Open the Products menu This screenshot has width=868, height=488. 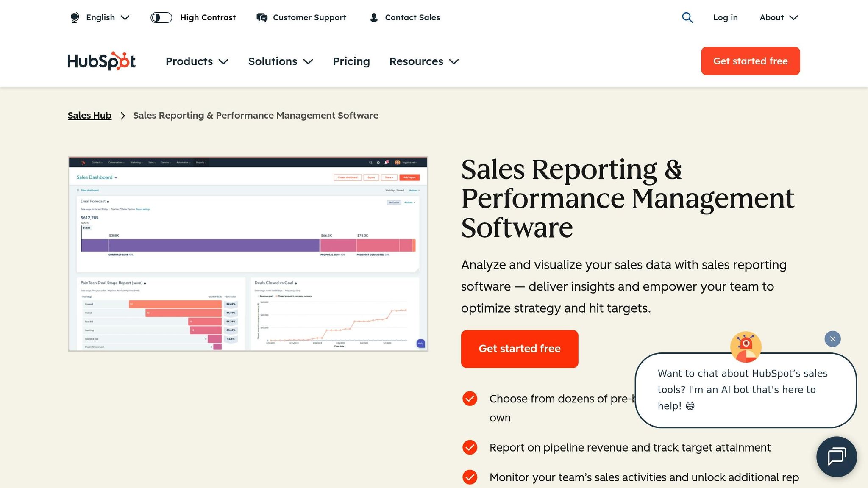[x=197, y=61]
